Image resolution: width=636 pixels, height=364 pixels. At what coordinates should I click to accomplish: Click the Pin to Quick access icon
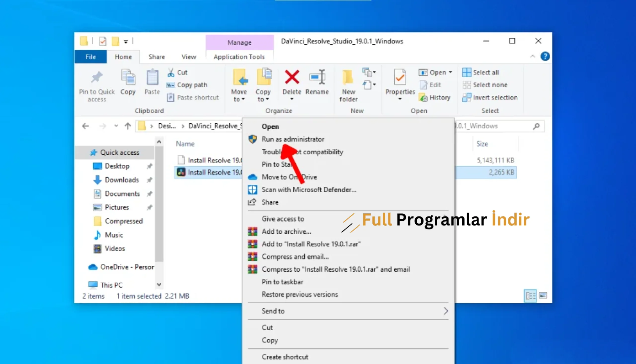[x=97, y=77]
